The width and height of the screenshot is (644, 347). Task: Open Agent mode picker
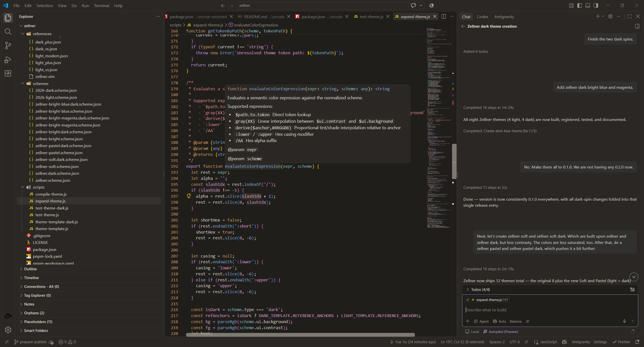pyautogui.click(x=481, y=321)
